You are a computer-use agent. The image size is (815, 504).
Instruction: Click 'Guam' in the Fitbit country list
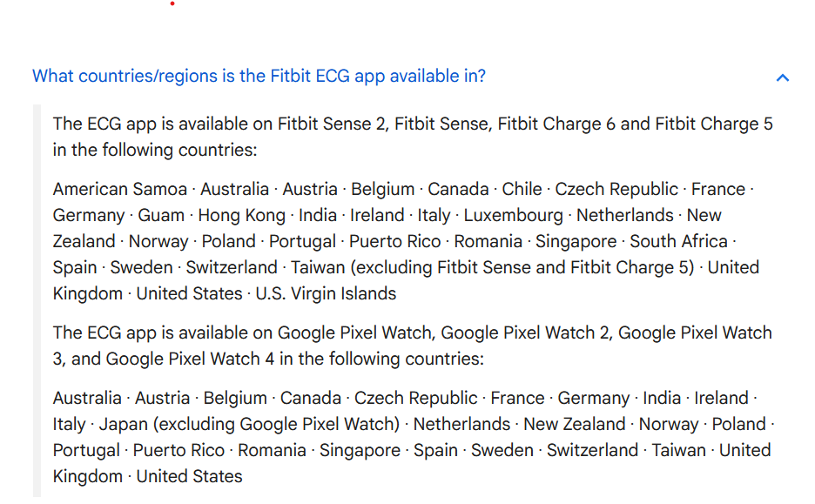tap(161, 215)
